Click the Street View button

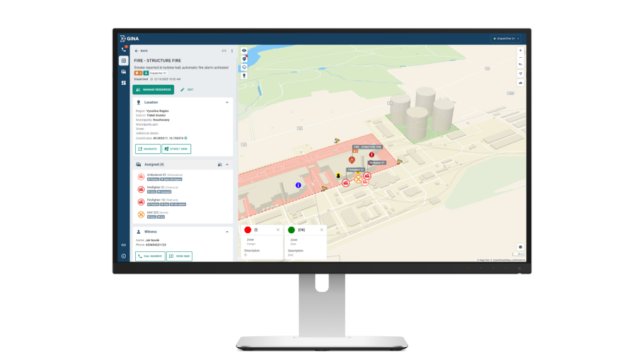[x=176, y=149]
